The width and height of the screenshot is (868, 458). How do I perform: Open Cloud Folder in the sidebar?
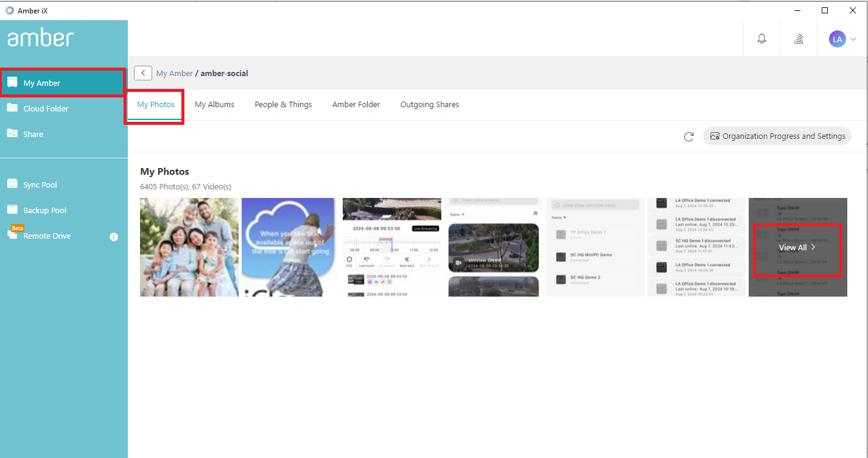click(x=63, y=108)
